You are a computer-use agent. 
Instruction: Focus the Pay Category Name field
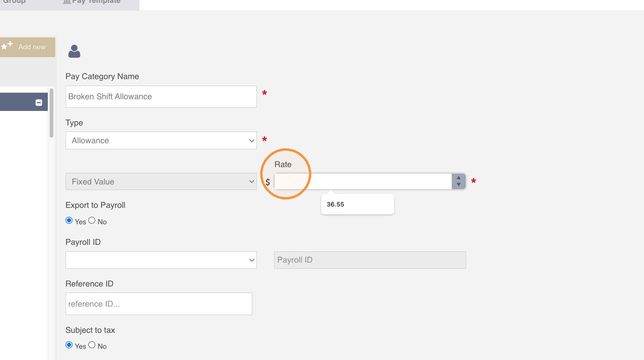161,96
